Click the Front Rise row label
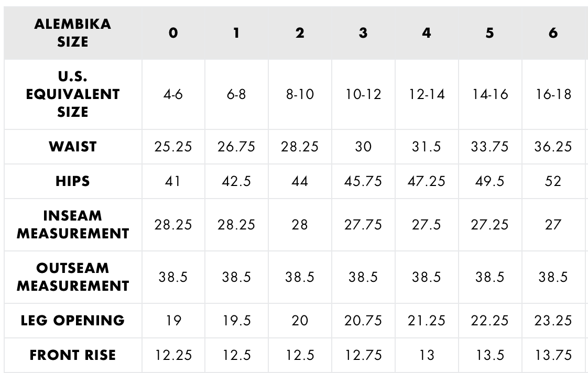Viewport: 588px width, 373px height. [73, 355]
